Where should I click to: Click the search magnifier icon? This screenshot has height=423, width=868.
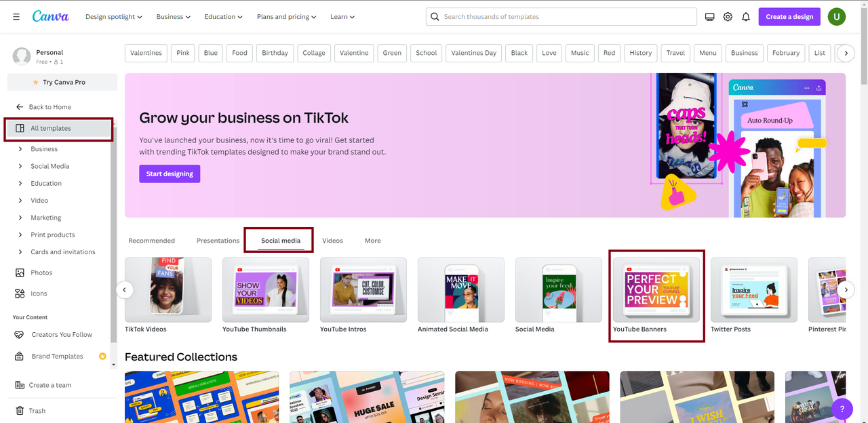pyautogui.click(x=436, y=17)
